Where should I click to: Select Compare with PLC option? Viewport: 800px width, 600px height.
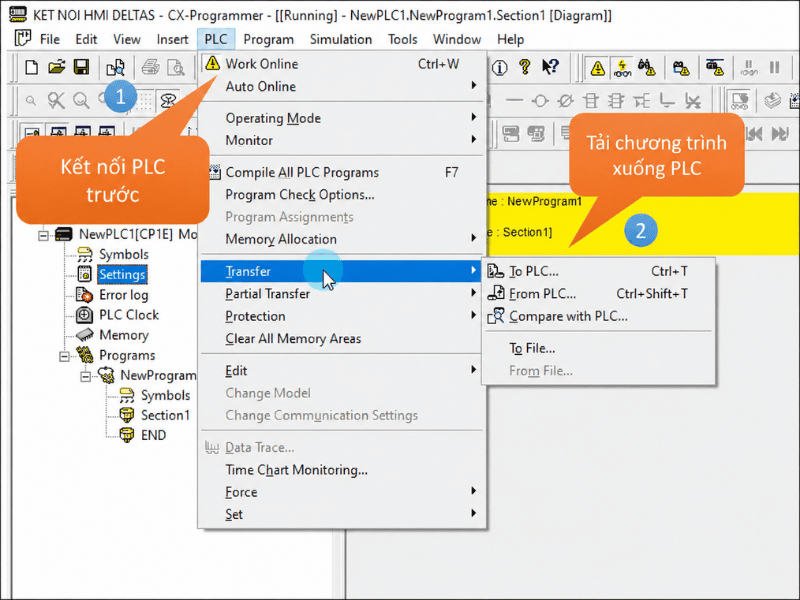[x=598, y=316]
